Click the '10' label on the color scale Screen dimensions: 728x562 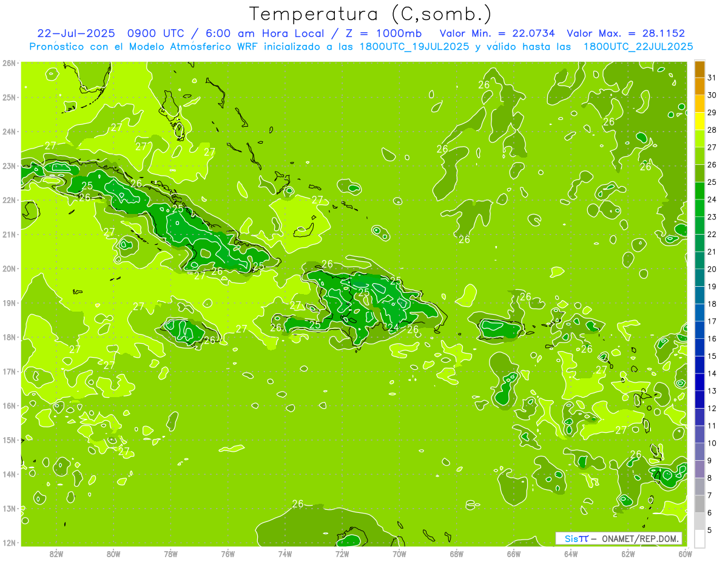point(712,443)
